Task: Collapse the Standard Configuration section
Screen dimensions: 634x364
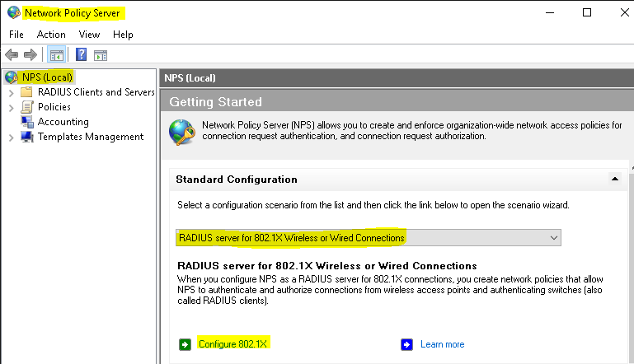Action: [613, 179]
